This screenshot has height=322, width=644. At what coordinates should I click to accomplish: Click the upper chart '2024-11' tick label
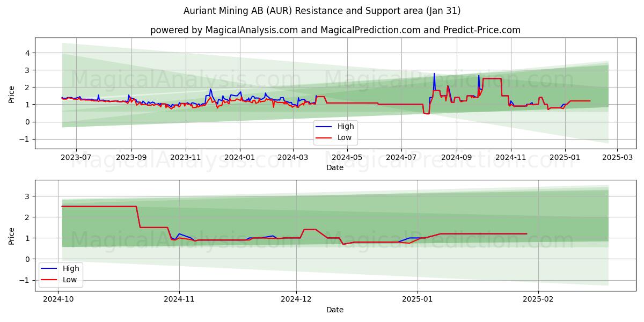511,157
